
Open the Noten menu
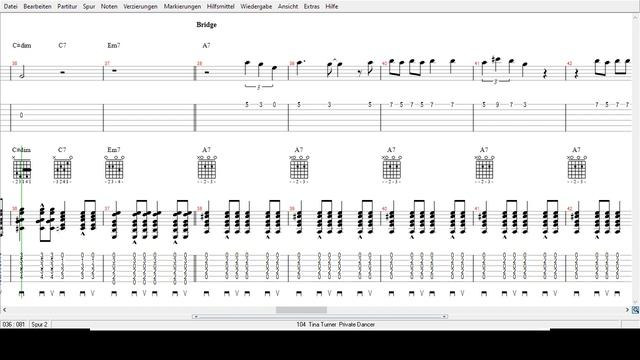(x=109, y=7)
